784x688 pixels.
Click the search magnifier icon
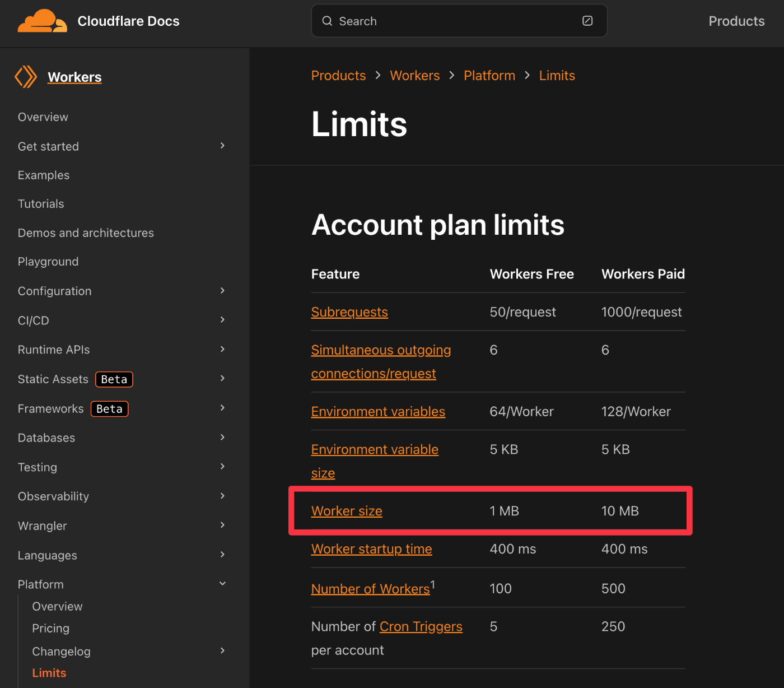[x=327, y=21]
